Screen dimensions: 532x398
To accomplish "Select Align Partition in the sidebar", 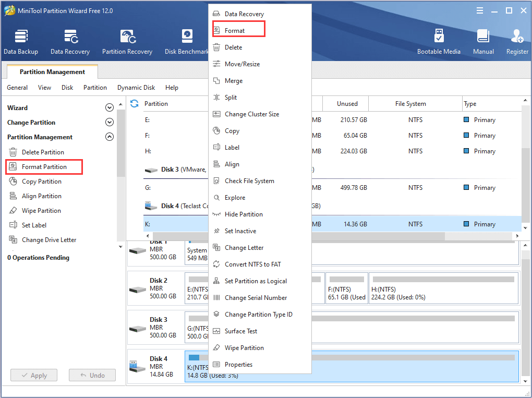I will pyautogui.click(x=35, y=196).
